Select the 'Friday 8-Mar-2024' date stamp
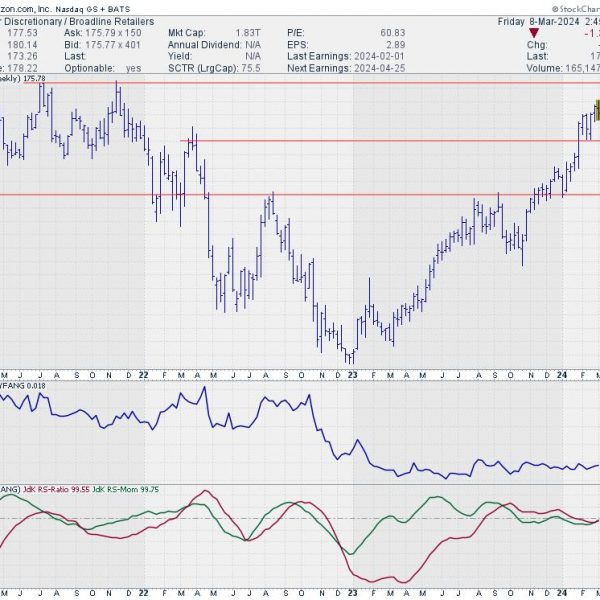Viewport: 600px width, 600px height. click(538, 21)
